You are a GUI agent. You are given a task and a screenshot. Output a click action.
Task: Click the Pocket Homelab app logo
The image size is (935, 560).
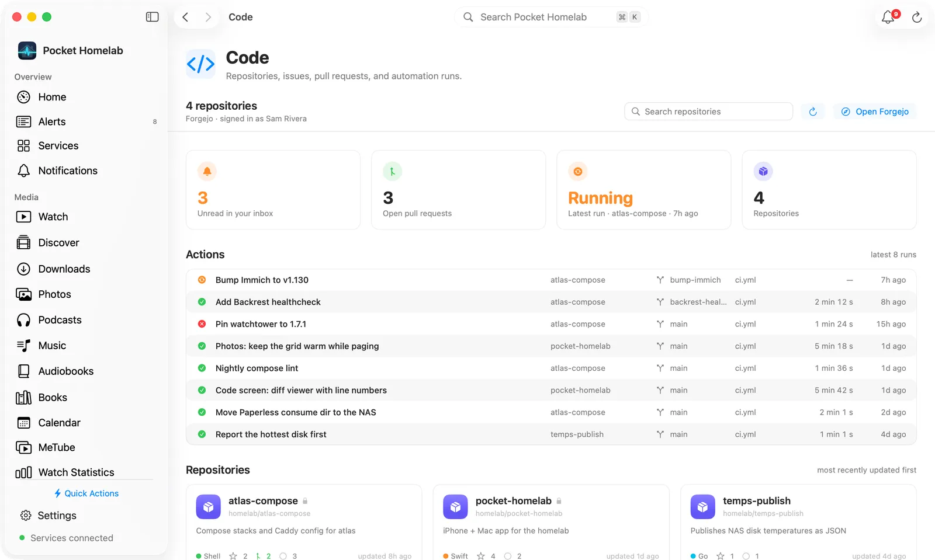pos(27,51)
